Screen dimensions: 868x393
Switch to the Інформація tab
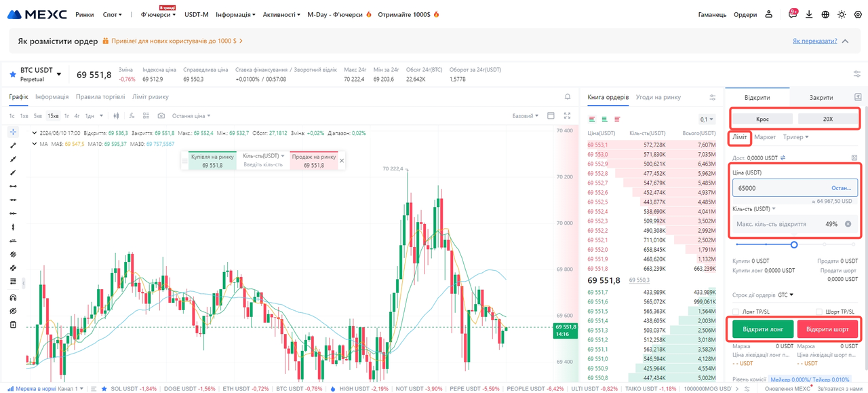[x=52, y=97]
